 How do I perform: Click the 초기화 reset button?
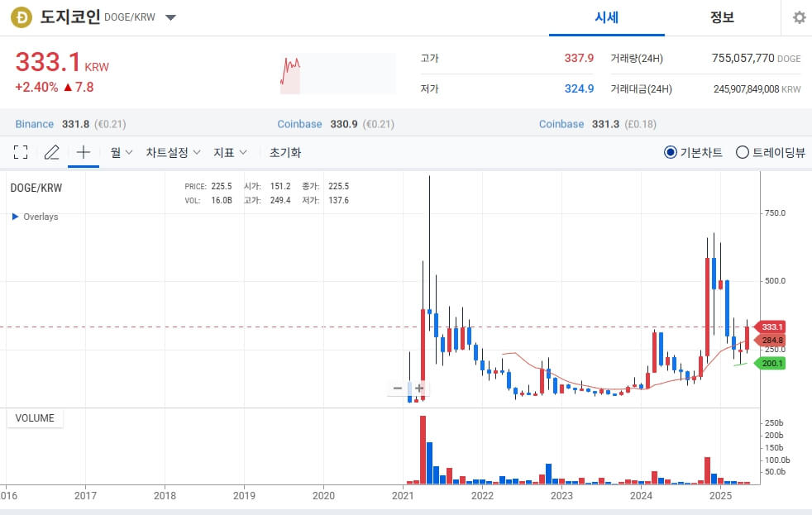[x=284, y=152]
